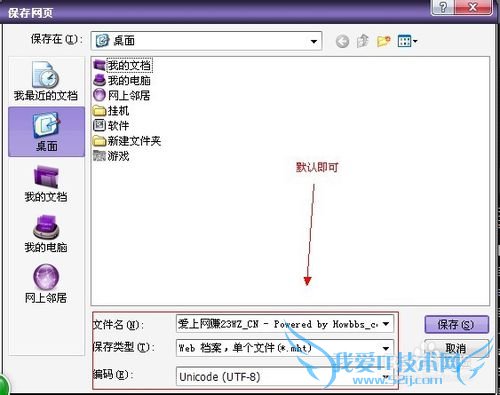The height and width of the screenshot is (395, 500).
Task: Click the Back navigation arrow icon
Action: 342,41
